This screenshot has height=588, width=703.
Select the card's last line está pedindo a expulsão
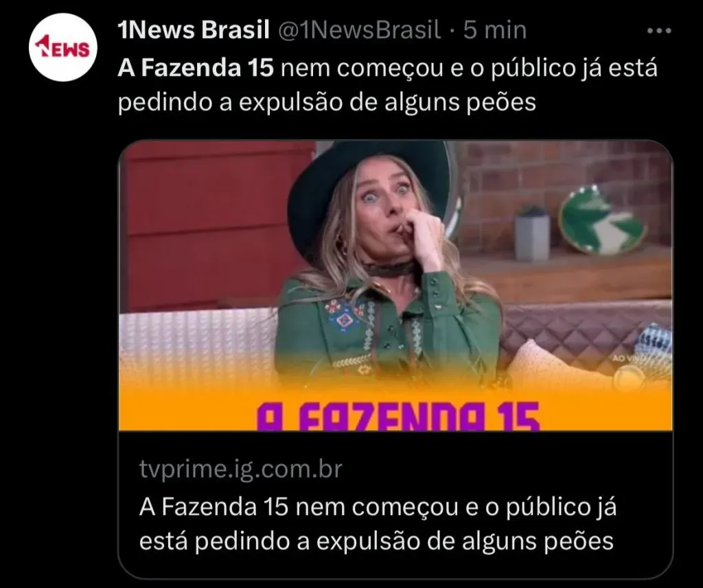[376, 541]
